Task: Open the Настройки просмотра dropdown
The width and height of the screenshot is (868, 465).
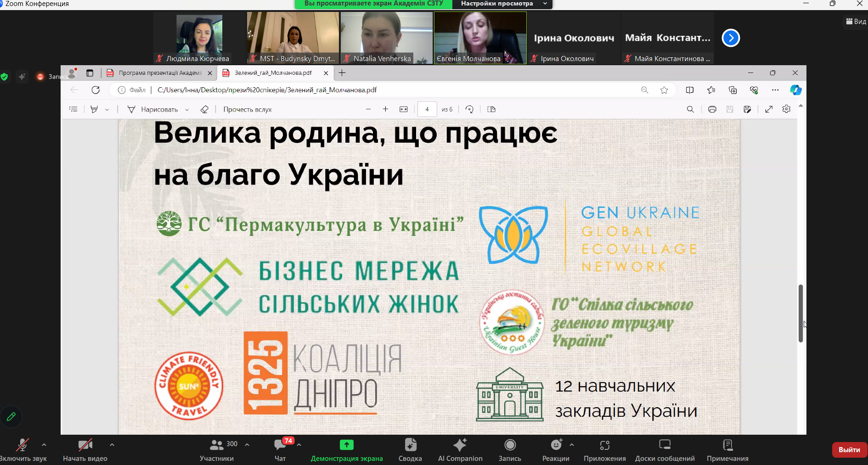Action: 502,4
